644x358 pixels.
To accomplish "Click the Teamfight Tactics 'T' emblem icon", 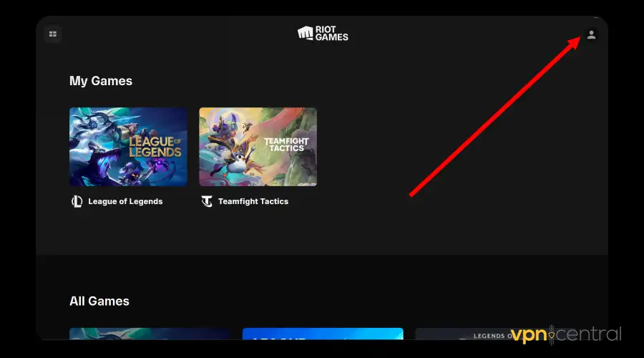I will click(207, 201).
